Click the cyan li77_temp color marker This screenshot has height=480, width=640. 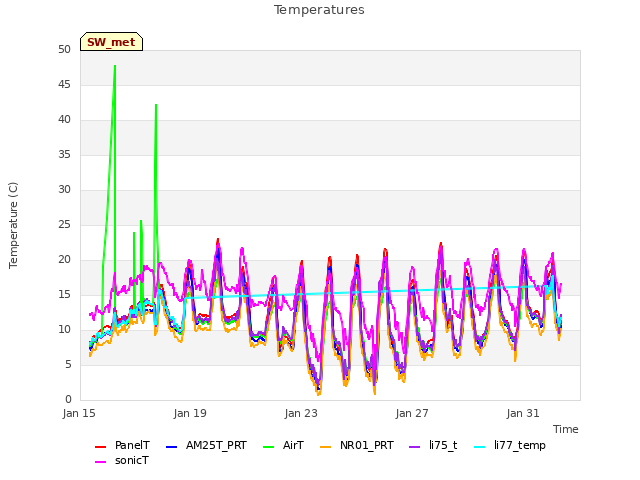pyautogui.click(x=480, y=447)
